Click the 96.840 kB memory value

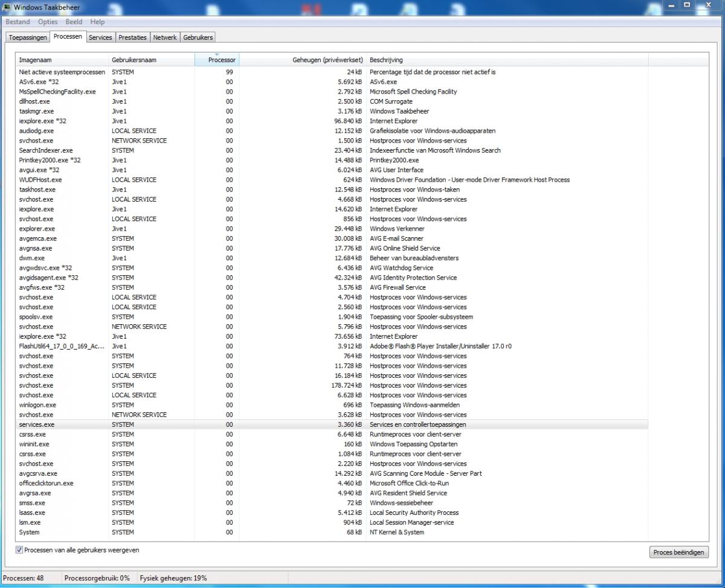(349, 121)
